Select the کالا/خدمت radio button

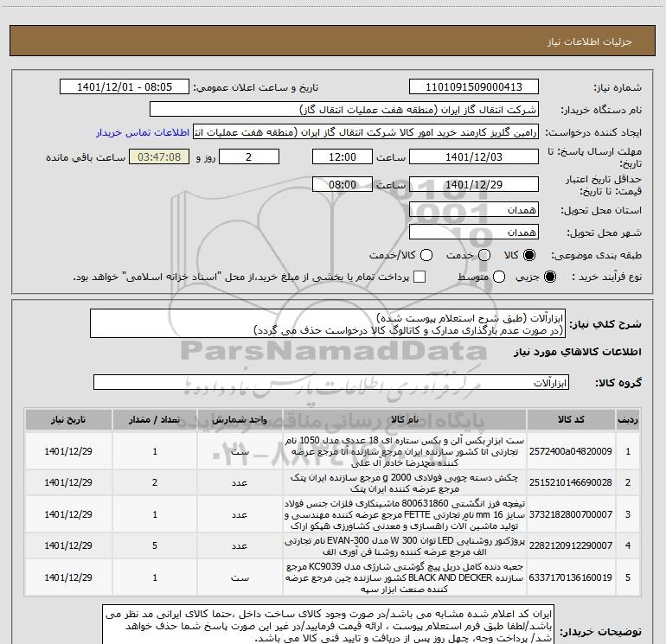point(426,255)
